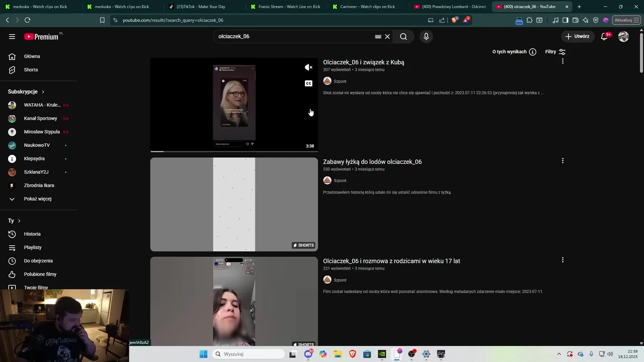Open Discord from the taskbar
The image size is (644, 362).
[308, 354]
